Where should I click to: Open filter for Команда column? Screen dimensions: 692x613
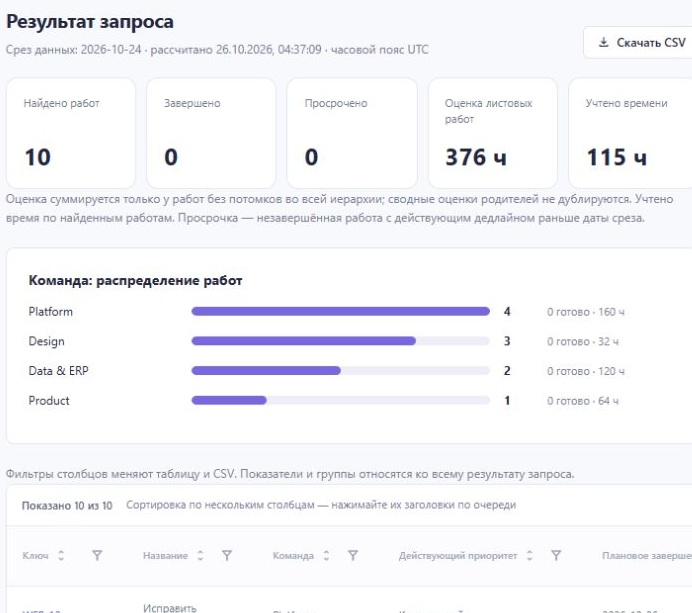tap(353, 556)
